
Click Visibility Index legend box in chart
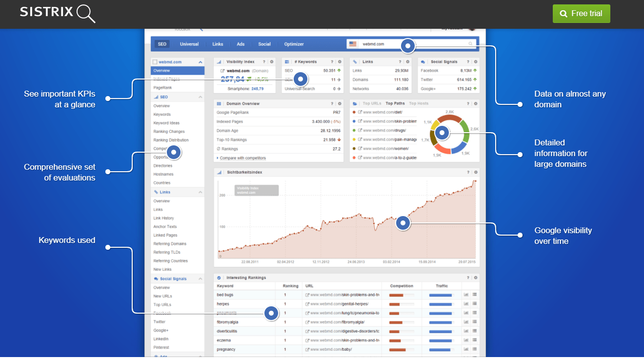[256, 190]
